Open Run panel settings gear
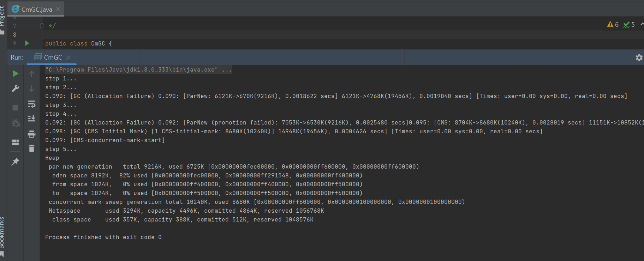The width and height of the screenshot is (644, 261). click(639, 57)
